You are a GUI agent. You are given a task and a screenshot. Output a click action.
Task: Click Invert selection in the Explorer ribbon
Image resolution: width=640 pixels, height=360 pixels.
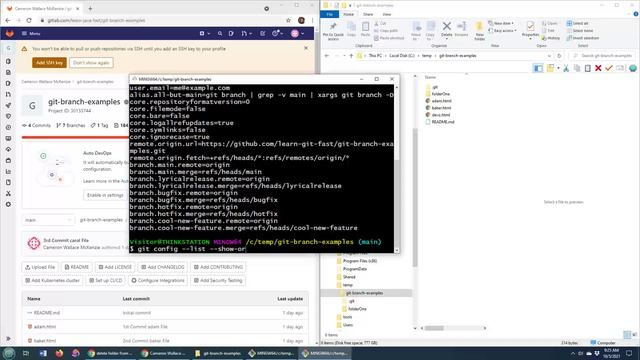[x=582, y=38]
